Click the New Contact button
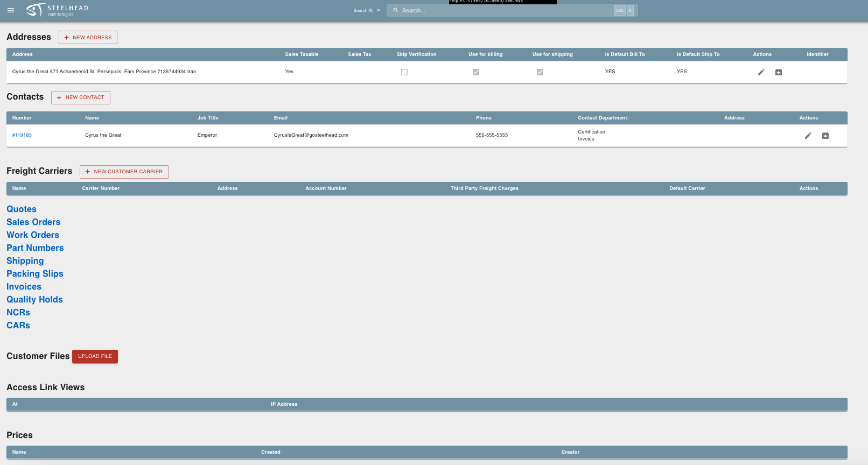This screenshot has width=868, height=465. point(81,97)
